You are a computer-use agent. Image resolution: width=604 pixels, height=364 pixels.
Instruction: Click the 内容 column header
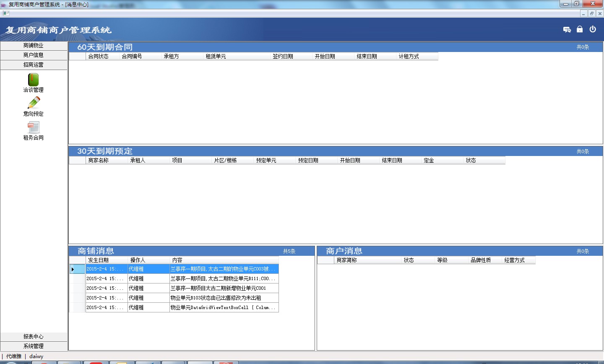point(224,260)
